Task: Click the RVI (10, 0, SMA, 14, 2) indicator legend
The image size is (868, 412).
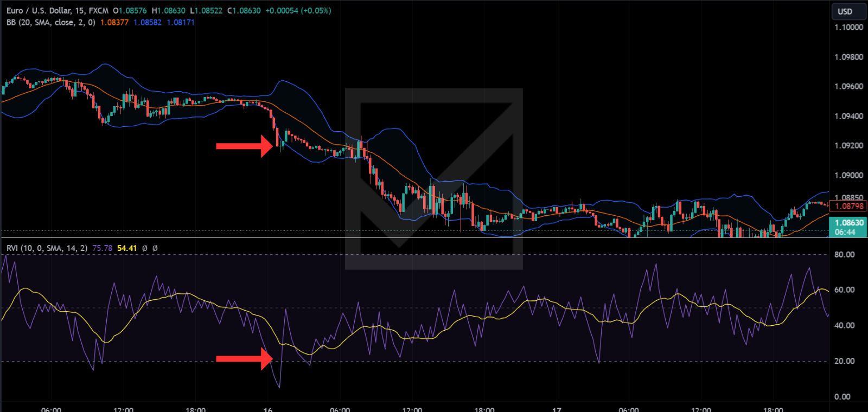Action: point(48,248)
